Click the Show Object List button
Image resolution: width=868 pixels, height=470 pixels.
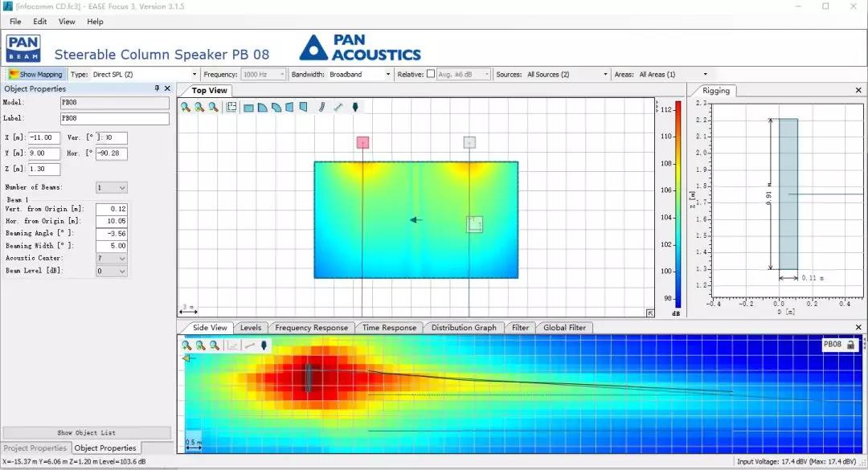coord(86,432)
